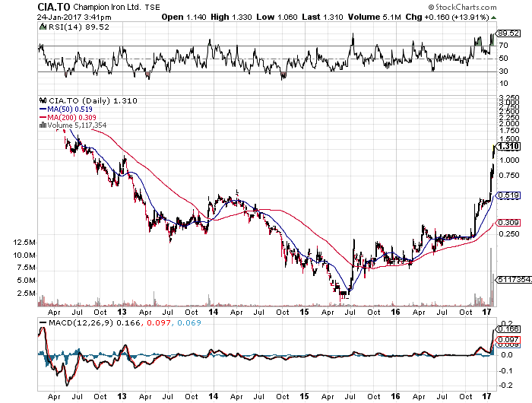Click the 1.000 price axis label
The width and height of the screenshot is (532, 403).
tap(509, 160)
